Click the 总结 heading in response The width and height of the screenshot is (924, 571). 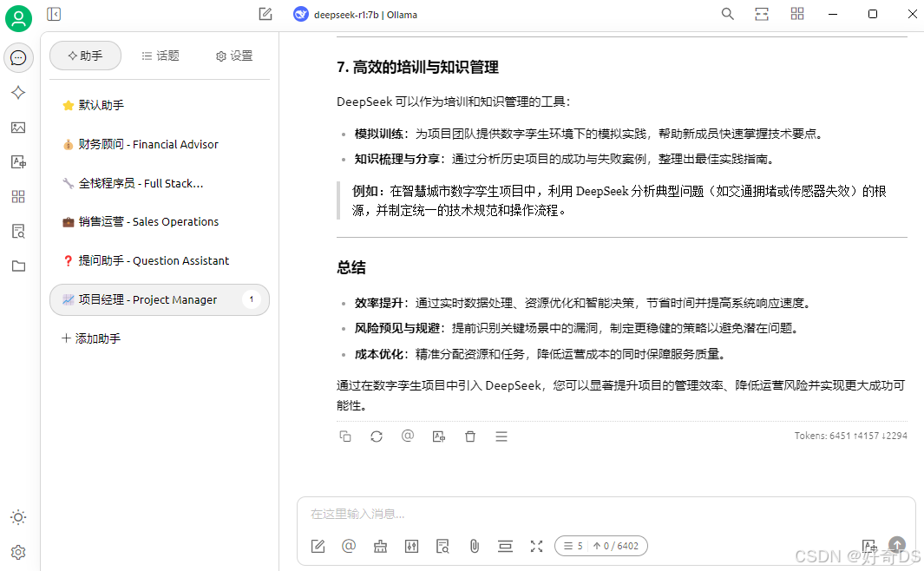pos(351,267)
